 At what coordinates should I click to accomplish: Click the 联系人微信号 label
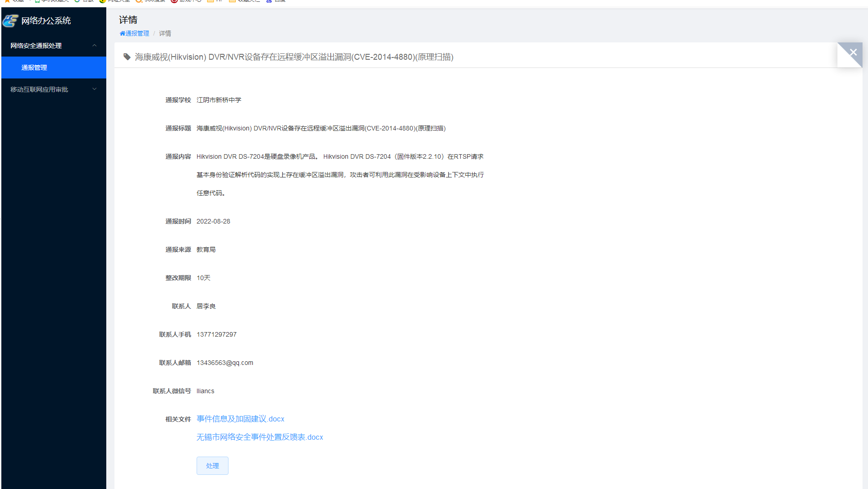point(172,391)
